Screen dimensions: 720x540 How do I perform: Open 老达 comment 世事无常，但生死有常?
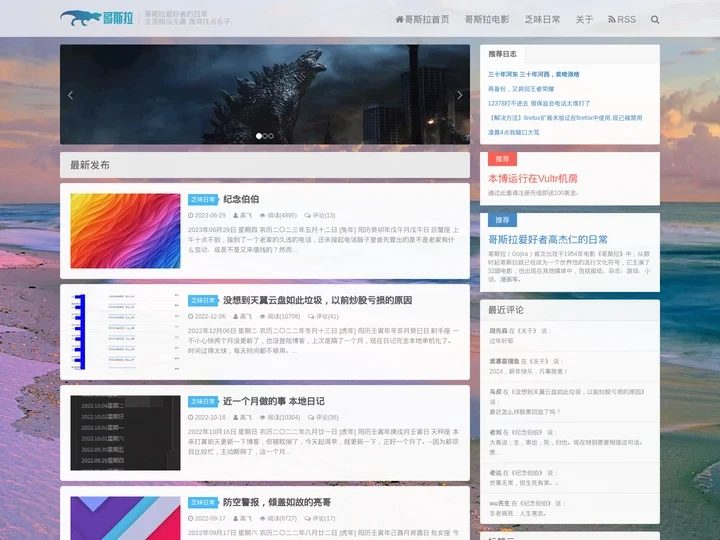coord(570,478)
